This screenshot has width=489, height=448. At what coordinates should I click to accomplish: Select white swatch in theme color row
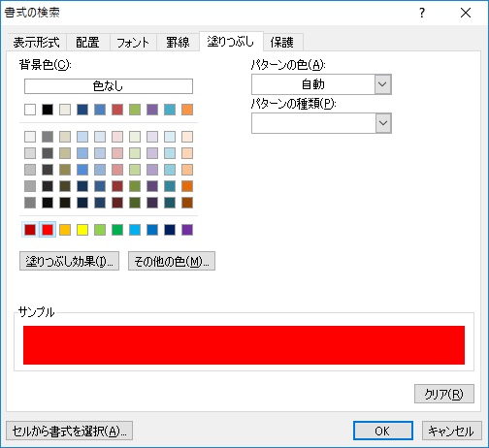click(x=30, y=110)
